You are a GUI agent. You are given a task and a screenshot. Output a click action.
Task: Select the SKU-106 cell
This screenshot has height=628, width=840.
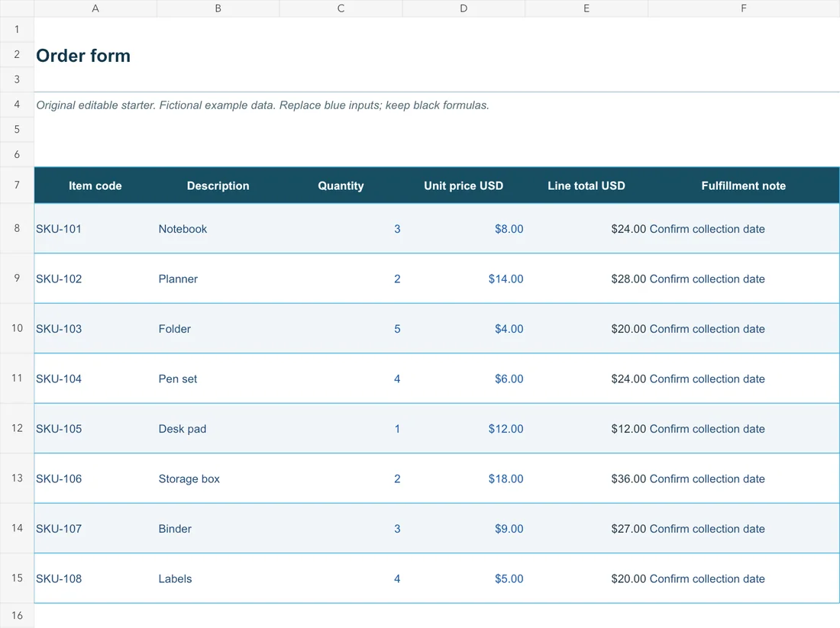pyautogui.click(x=95, y=478)
